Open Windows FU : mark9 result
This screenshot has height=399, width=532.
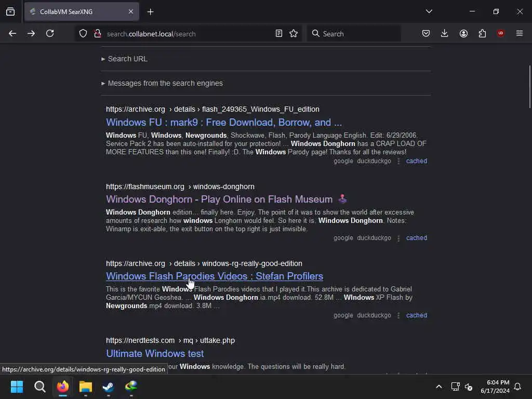(224, 123)
